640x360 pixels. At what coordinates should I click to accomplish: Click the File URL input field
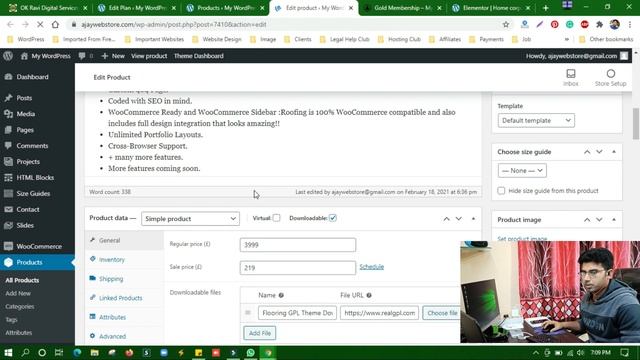coord(379,313)
